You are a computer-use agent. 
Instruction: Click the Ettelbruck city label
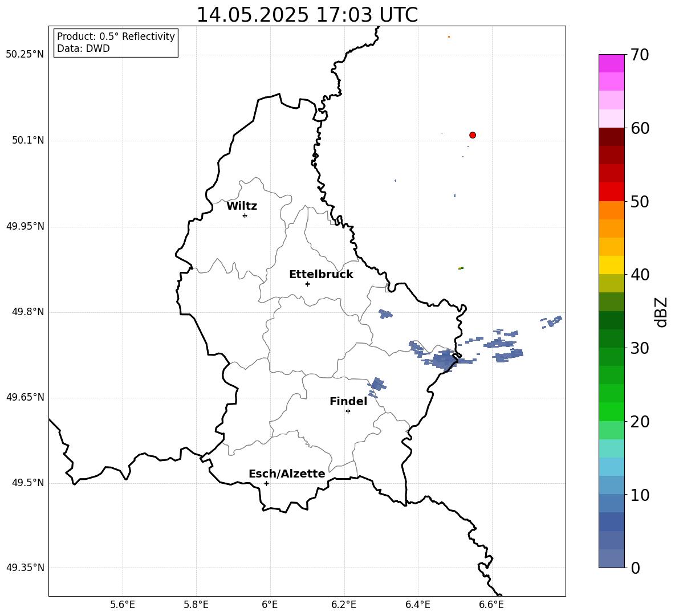(321, 275)
